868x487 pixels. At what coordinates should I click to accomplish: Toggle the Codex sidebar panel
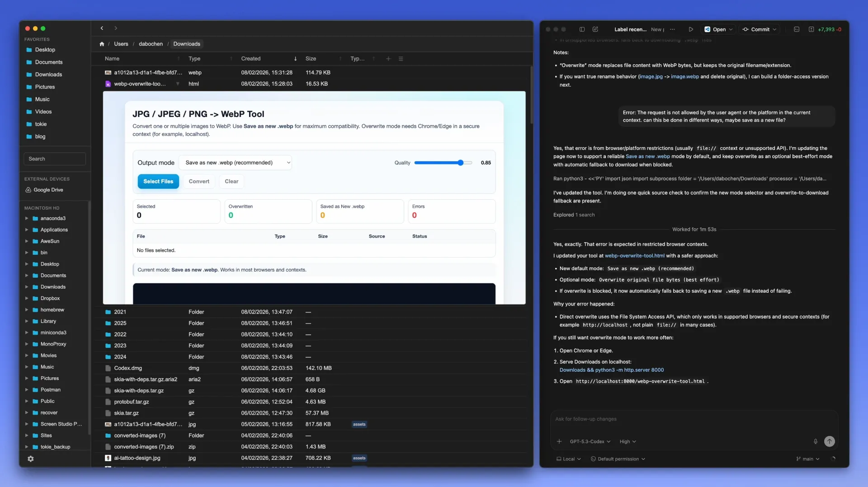click(x=582, y=29)
